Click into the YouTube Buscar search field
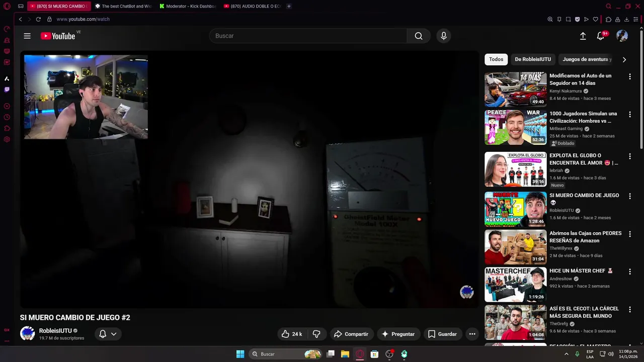 [308, 36]
